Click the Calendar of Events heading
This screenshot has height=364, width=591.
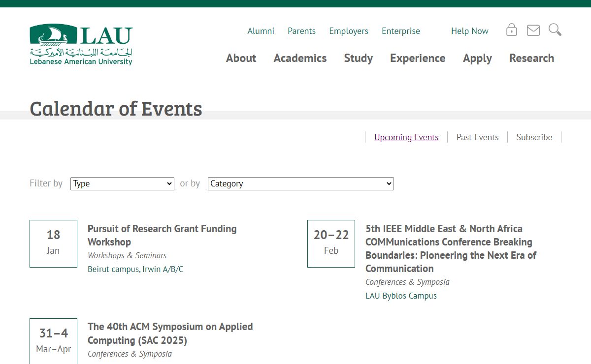(x=116, y=109)
